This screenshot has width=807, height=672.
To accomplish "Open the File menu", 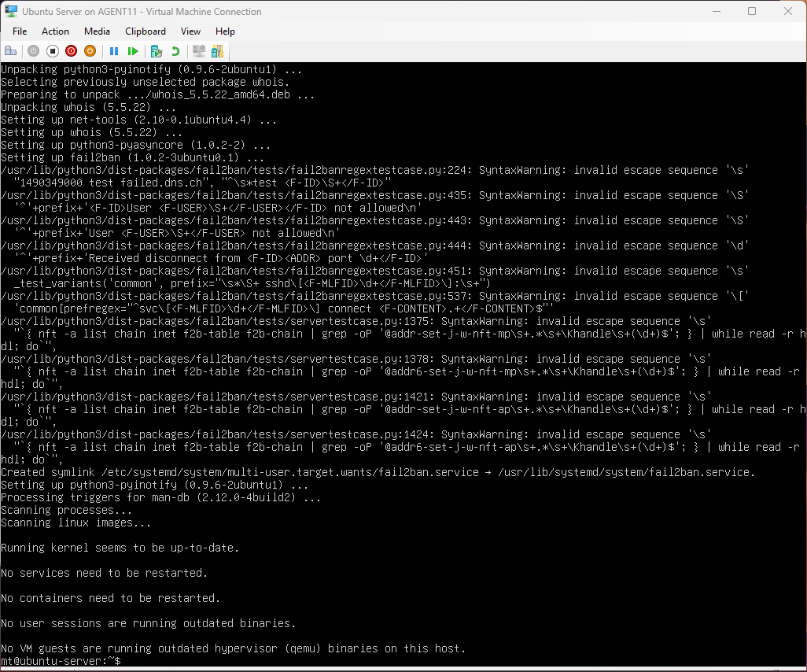I will pyautogui.click(x=20, y=31).
